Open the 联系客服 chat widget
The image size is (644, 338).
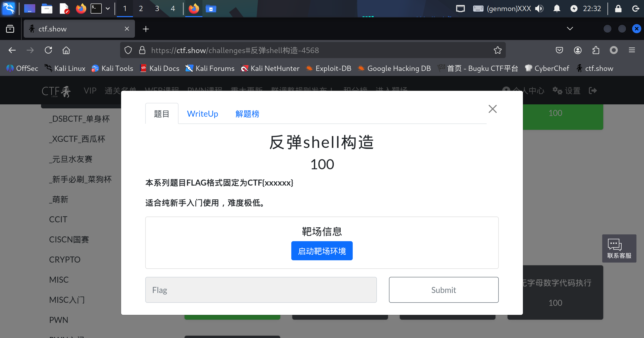tap(619, 248)
